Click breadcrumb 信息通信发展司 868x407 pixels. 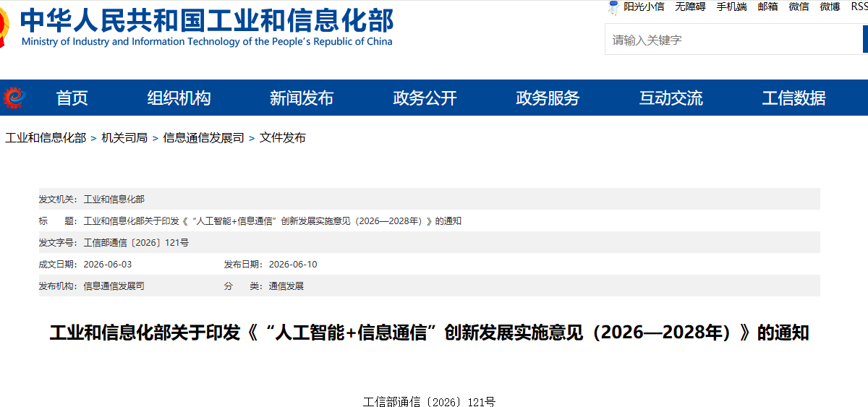[204, 137]
